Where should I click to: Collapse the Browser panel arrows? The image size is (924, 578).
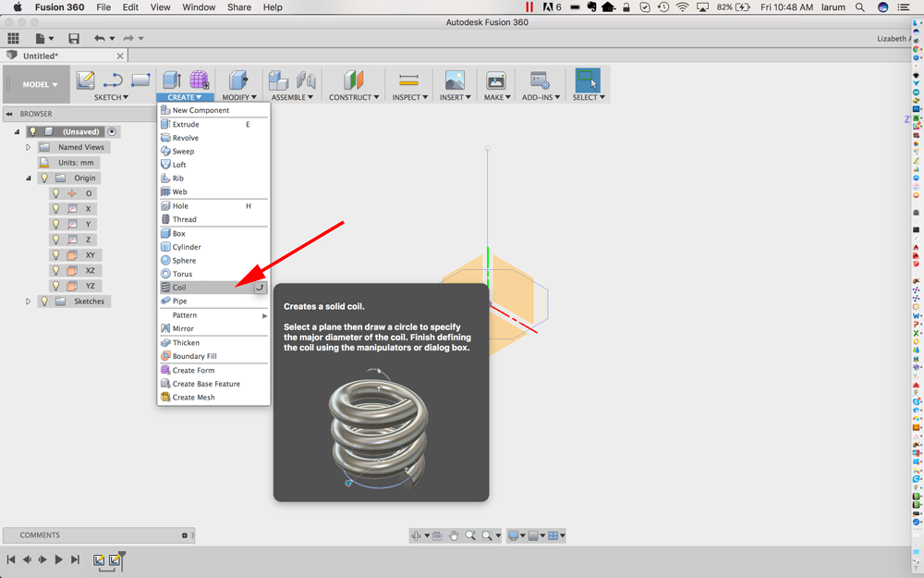click(9, 114)
